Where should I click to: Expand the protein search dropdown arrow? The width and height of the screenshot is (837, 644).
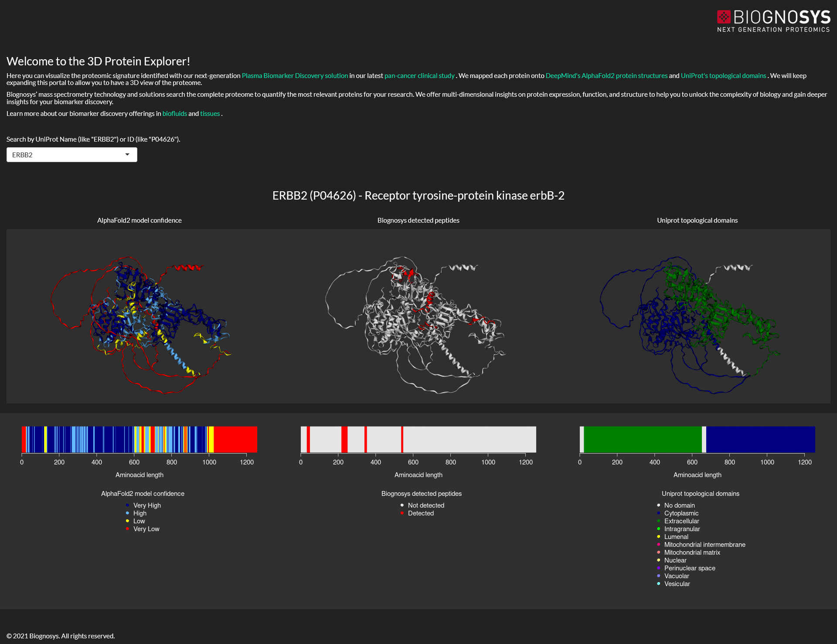pos(127,155)
